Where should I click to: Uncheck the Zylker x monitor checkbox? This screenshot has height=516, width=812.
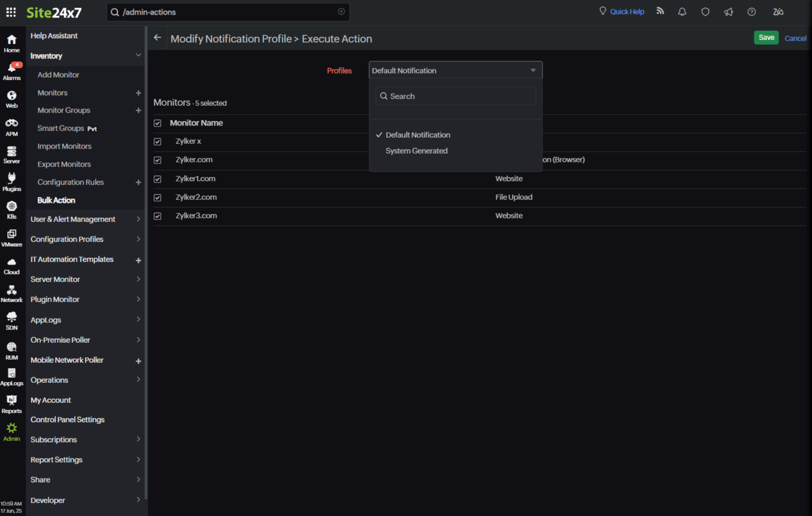click(x=157, y=141)
